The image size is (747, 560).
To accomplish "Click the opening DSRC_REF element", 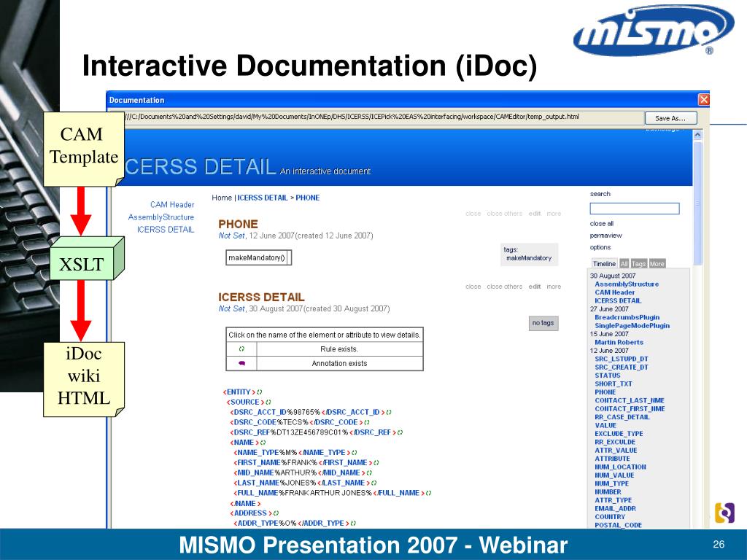I will (250, 432).
